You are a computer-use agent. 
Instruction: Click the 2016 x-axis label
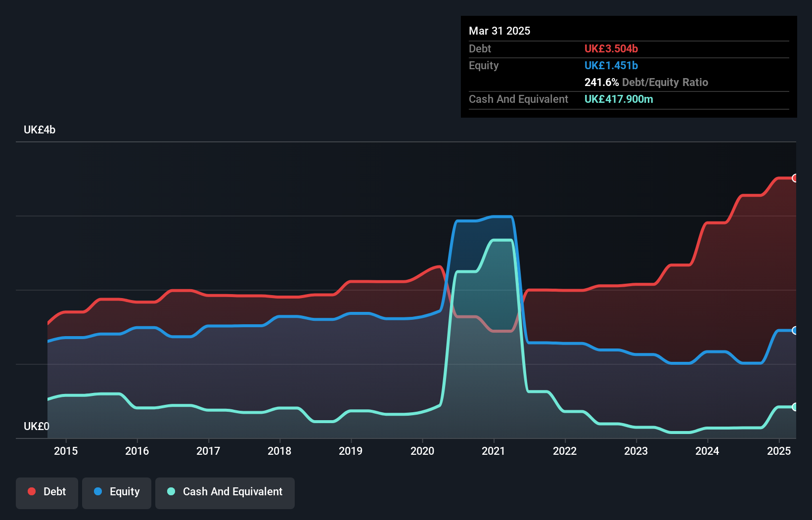click(137, 451)
